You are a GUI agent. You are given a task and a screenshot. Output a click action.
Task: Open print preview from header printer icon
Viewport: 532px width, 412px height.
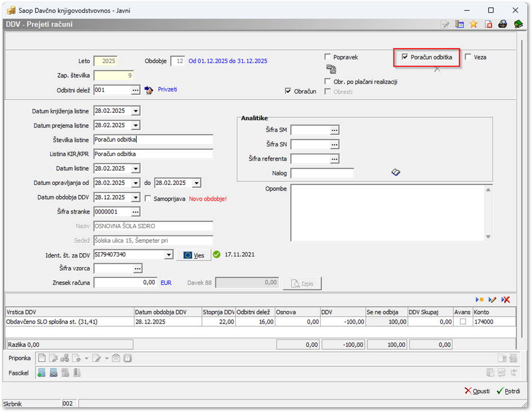click(x=503, y=24)
